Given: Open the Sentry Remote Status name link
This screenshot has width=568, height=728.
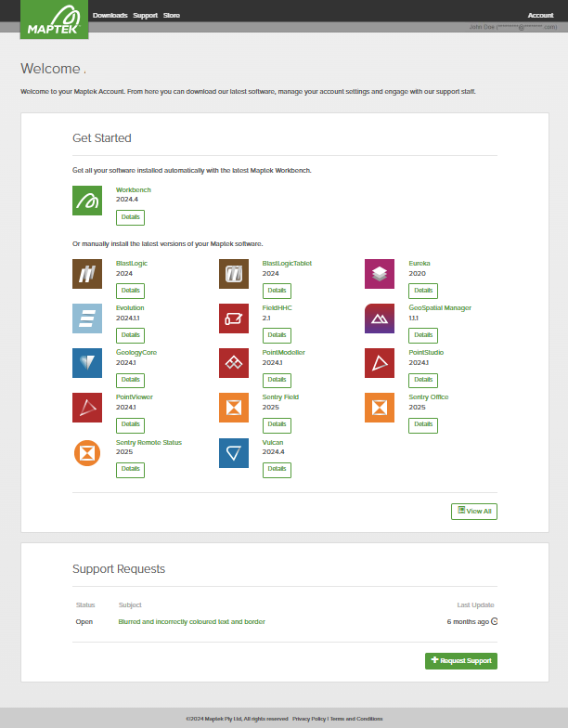Looking at the screenshot, I should [148, 442].
